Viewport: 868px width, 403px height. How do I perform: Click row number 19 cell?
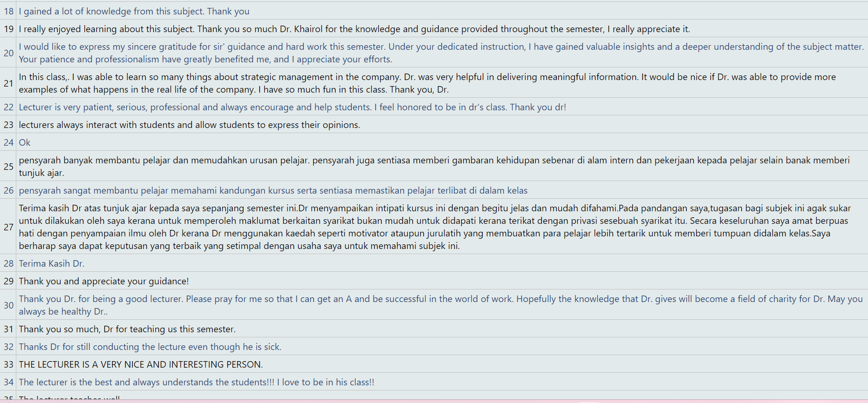click(x=8, y=29)
